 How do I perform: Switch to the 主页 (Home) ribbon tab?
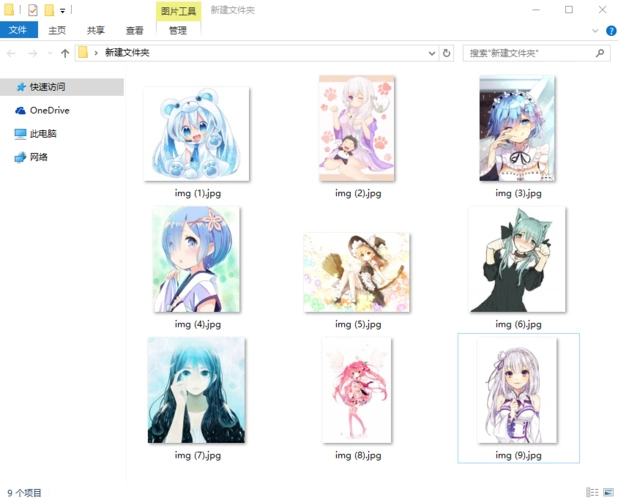(x=58, y=31)
